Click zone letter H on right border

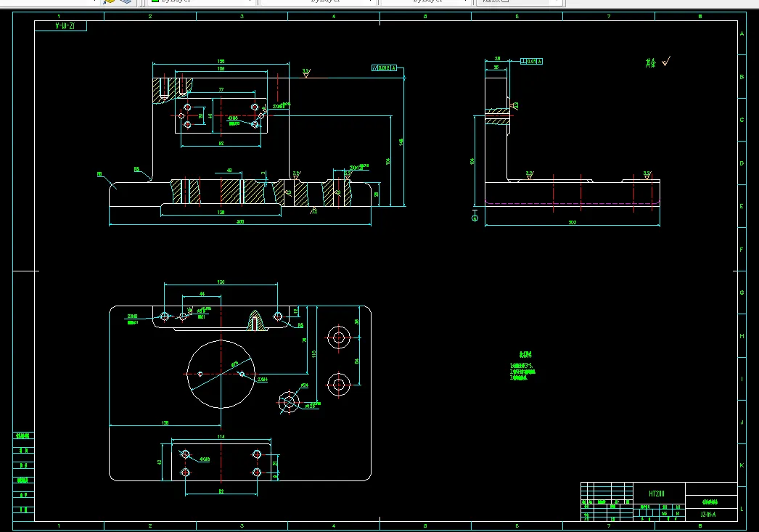coord(742,336)
